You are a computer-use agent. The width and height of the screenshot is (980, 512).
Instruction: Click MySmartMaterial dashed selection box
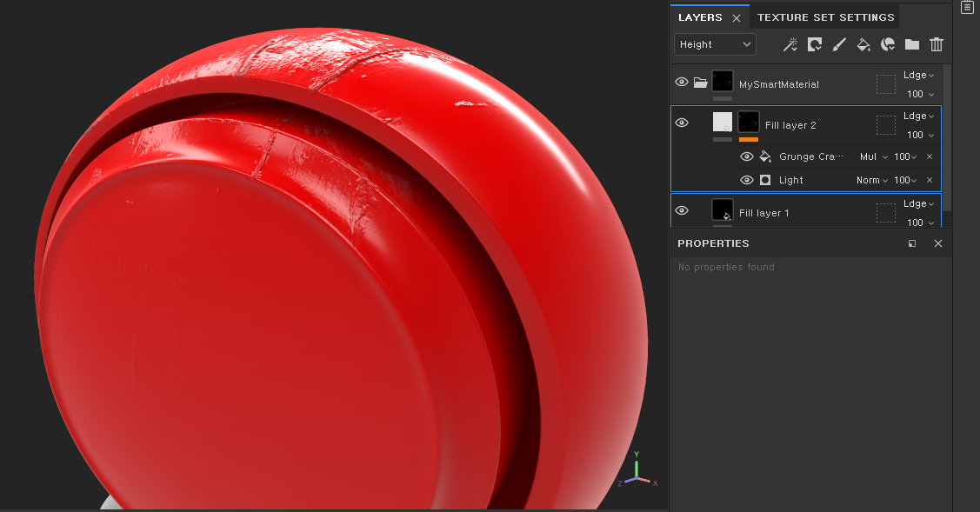point(885,84)
